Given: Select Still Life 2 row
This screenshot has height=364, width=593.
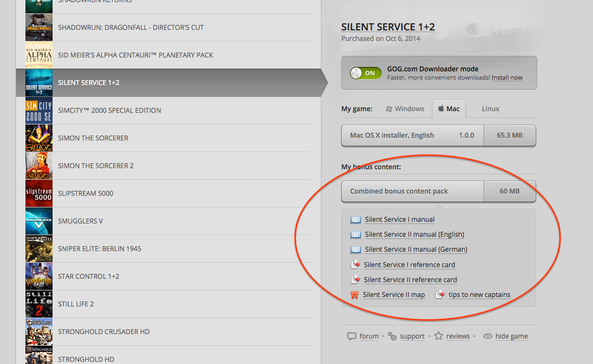Looking at the screenshot, I should pyautogui.click(x=169, y=304).
